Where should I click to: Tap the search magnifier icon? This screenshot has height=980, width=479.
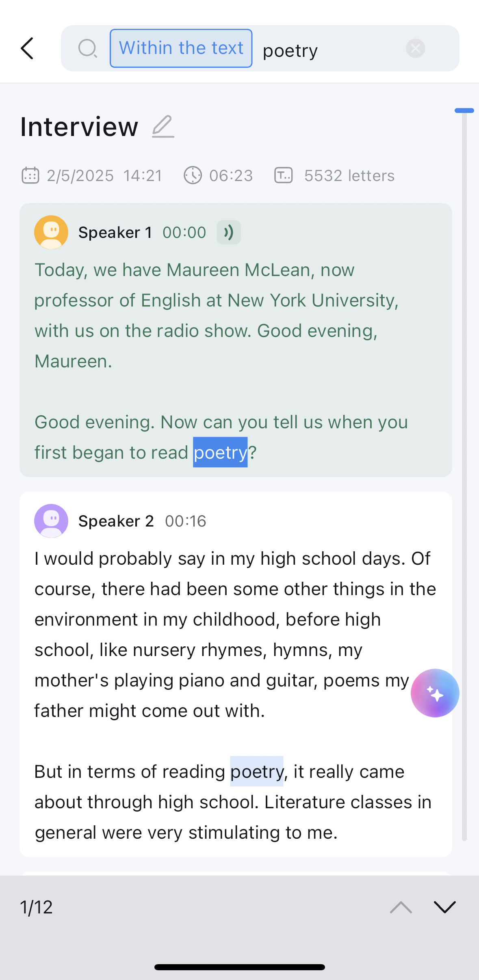(87, 48)
